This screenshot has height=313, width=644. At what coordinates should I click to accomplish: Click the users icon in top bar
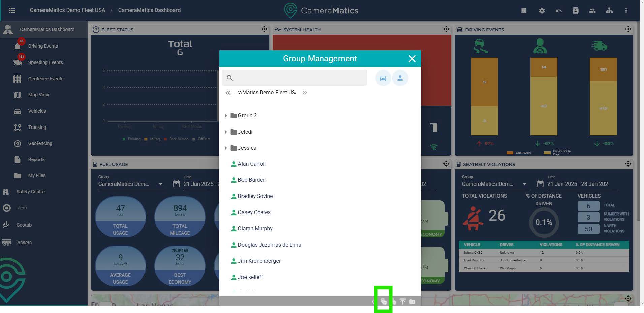tap(592, 10)
